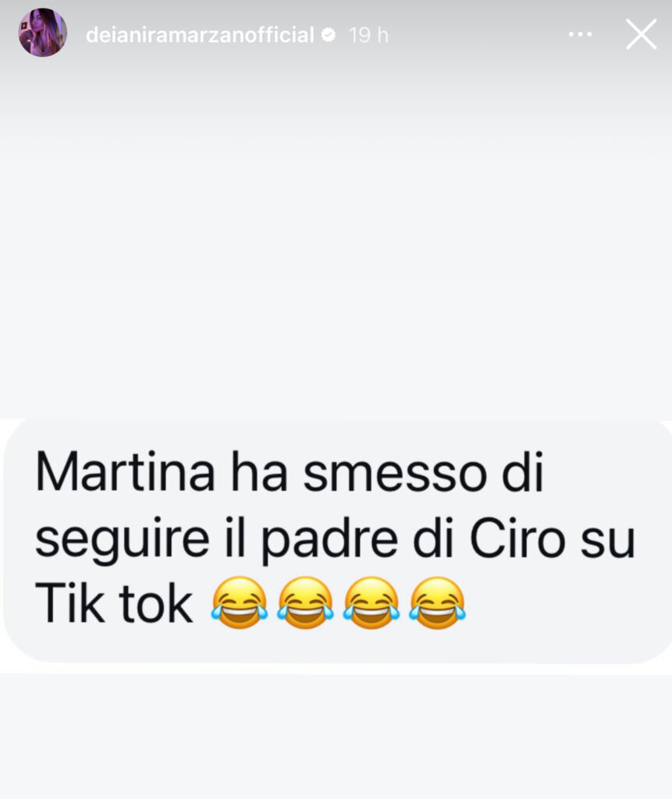
Task: Click the first laughing-crying emoji
Action: pos(239,602)
